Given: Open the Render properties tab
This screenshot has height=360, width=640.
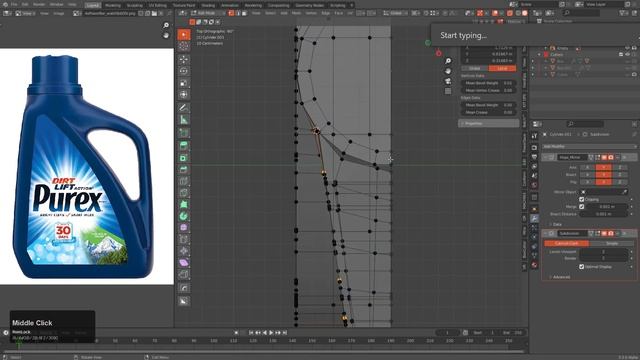Looking at the screenshot, I should (x=534, y=147).
